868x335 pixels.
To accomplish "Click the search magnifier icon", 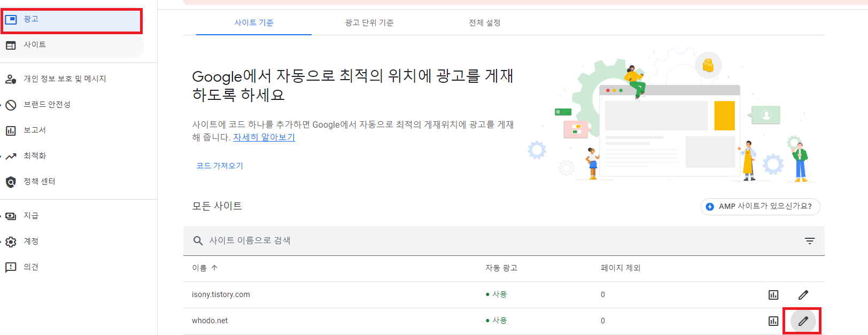I will point(198,241).
